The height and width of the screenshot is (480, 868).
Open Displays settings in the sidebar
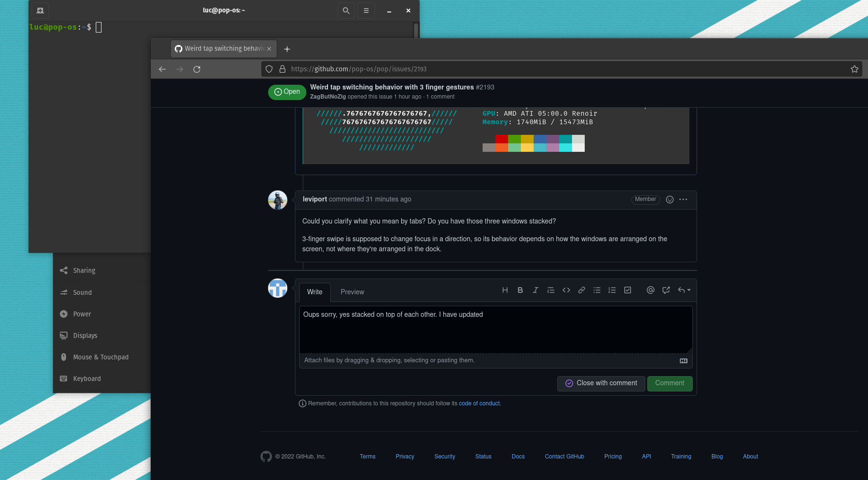click(102, 335)
